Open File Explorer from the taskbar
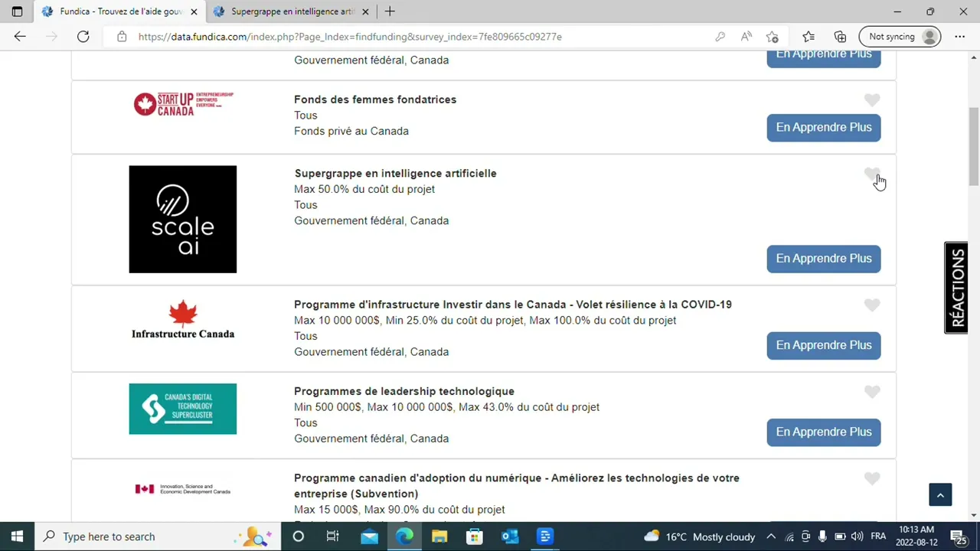Image resolution: width=980 pixels, height=551 pixels. tap(439, 536)
